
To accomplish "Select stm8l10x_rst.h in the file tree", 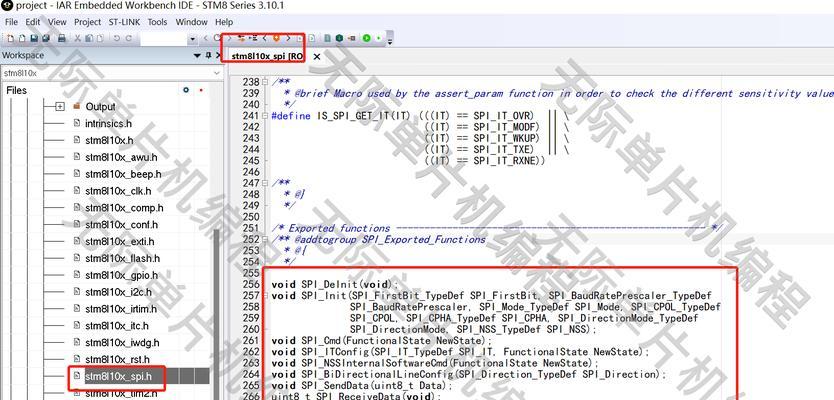I will click(118, 360).
